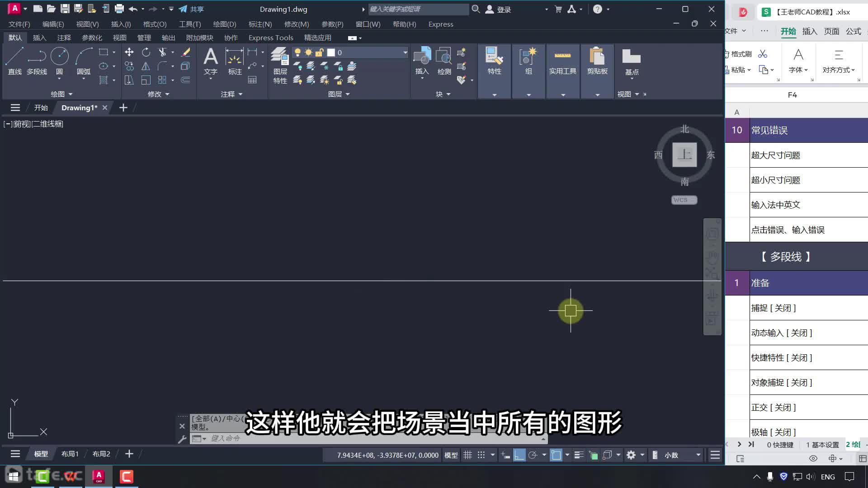Click the Offset tool icon
Viewport: 868px width, 488px height.
185,80
